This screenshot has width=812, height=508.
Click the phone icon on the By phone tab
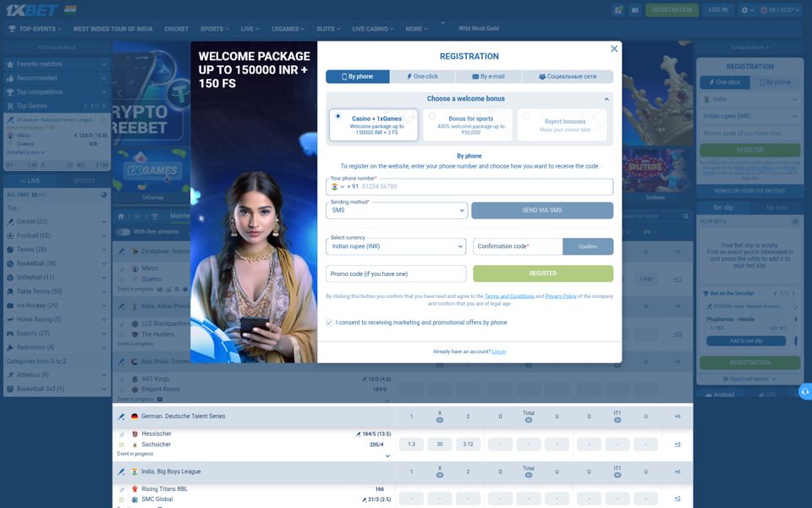tap(344, 77)
